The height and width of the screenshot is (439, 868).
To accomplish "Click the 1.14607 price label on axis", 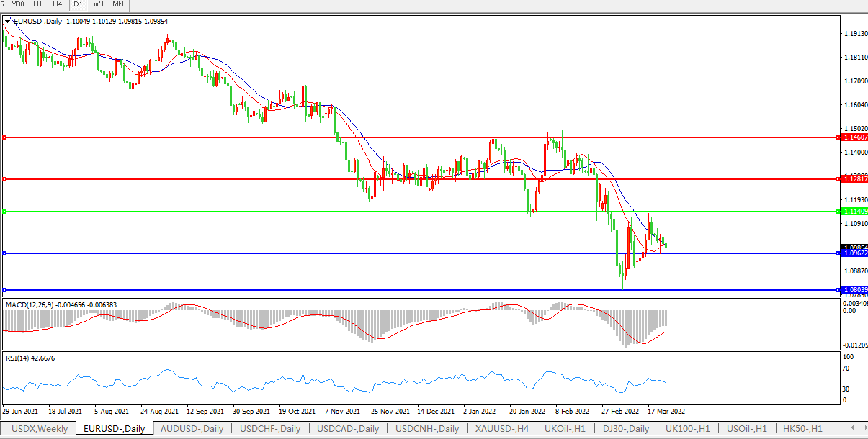I will (x=854, y=137).
